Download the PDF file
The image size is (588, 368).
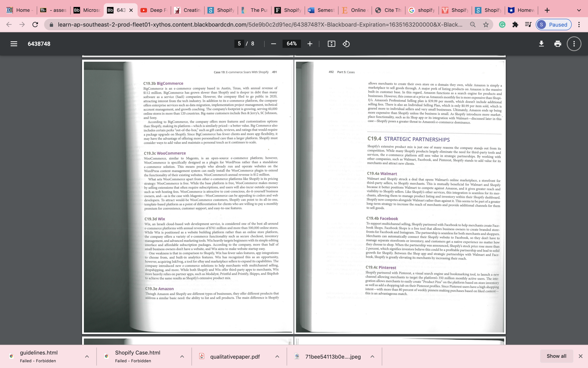541,44
